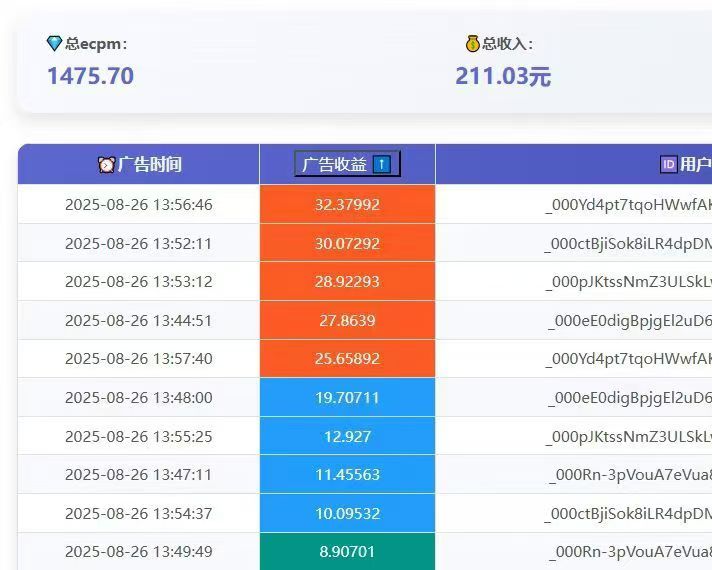
Task: Click time cell 2025-08-26 13:56:46
Action: [138, 204]
